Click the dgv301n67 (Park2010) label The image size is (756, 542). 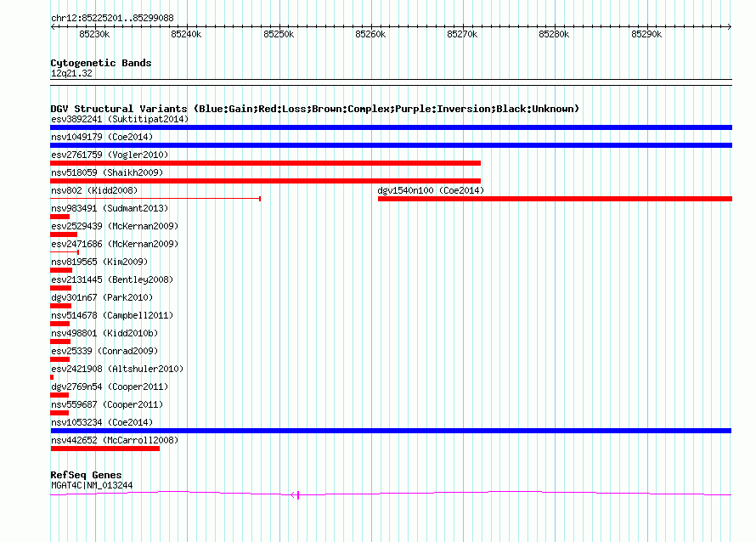coord(102,297)
